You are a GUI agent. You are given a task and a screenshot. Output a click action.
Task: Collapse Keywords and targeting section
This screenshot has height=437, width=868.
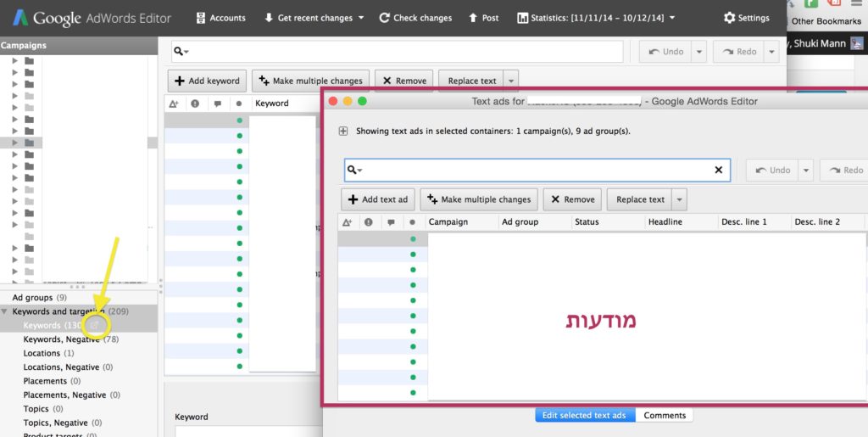pos(4,311)
